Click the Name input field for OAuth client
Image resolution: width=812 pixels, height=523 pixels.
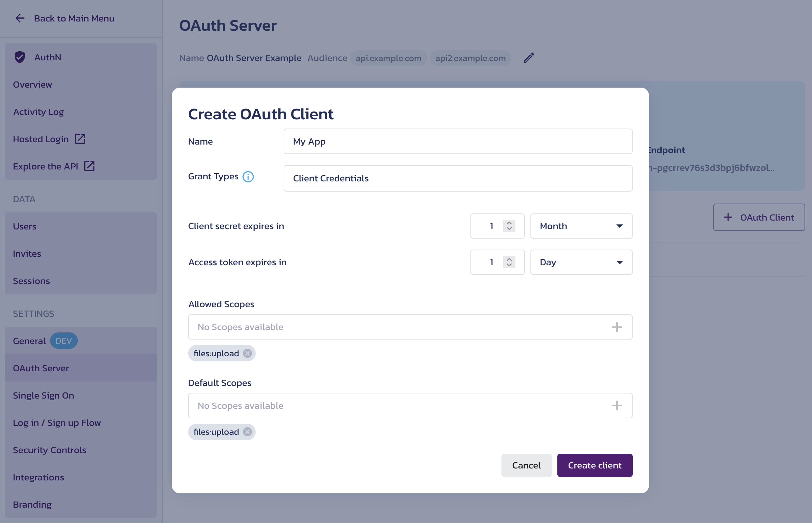(x=458, y=141)
